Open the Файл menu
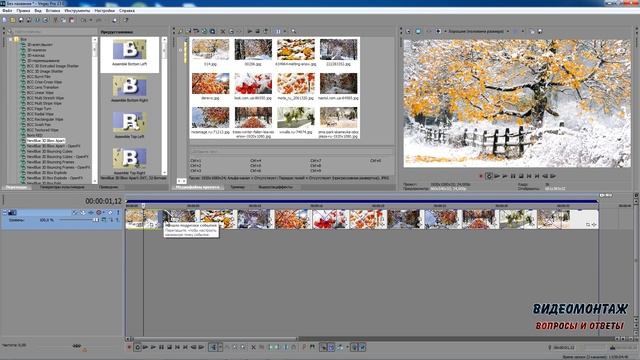Viewport: 640px width, 360px height. [7, 11]
